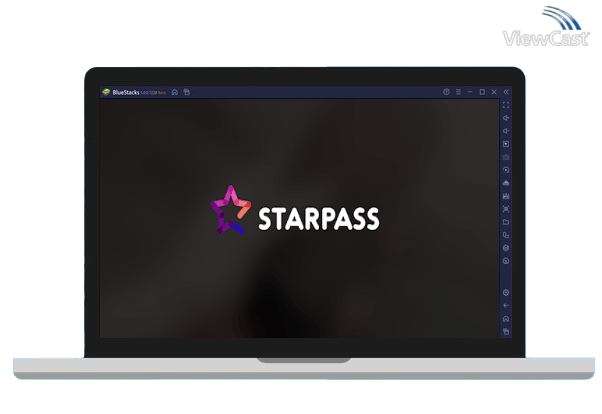The height and width of the screenshot is (414, 602).
Task: Open the title bar Home icon
Action: (175, 92)
